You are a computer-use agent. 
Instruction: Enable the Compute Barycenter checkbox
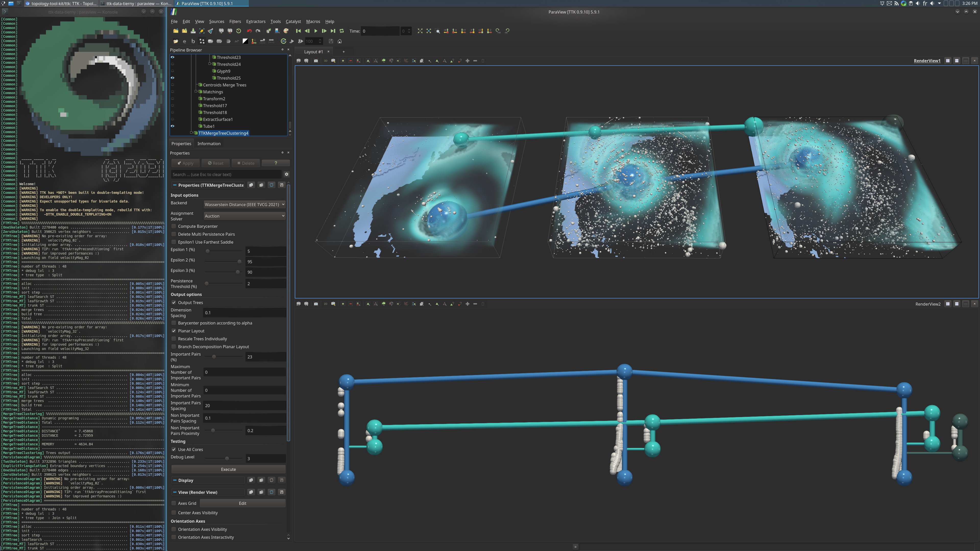click(x=174, y=226)
